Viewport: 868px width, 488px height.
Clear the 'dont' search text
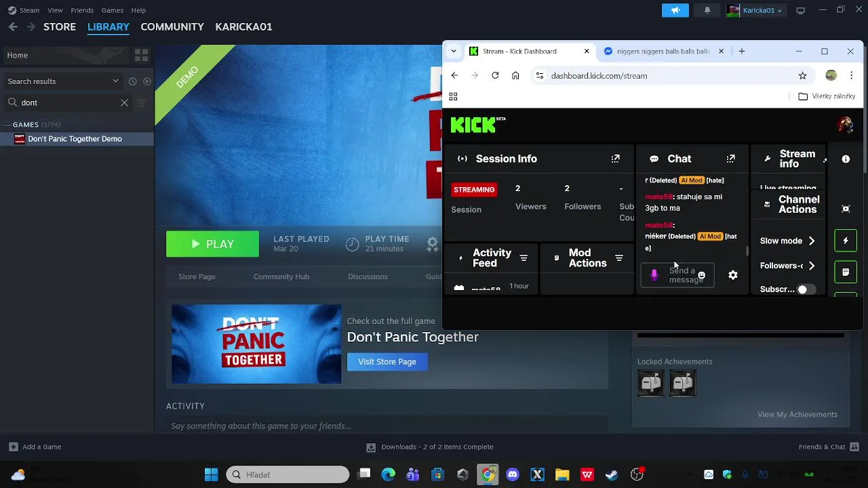124,103
